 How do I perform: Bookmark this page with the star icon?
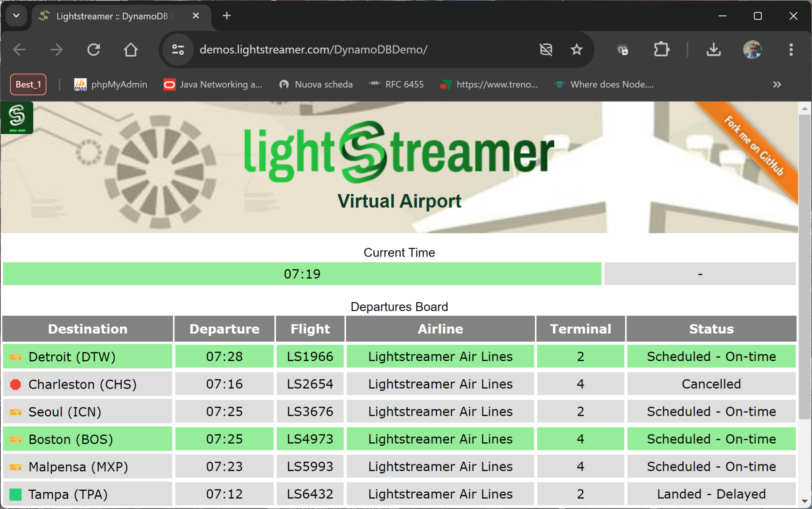click(x=576, y=50)
